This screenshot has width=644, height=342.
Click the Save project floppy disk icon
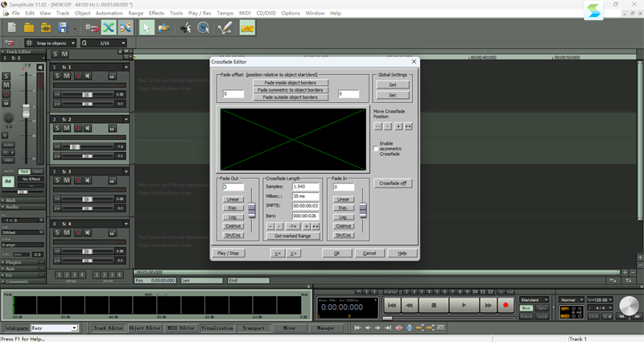[x=63, y=27]
